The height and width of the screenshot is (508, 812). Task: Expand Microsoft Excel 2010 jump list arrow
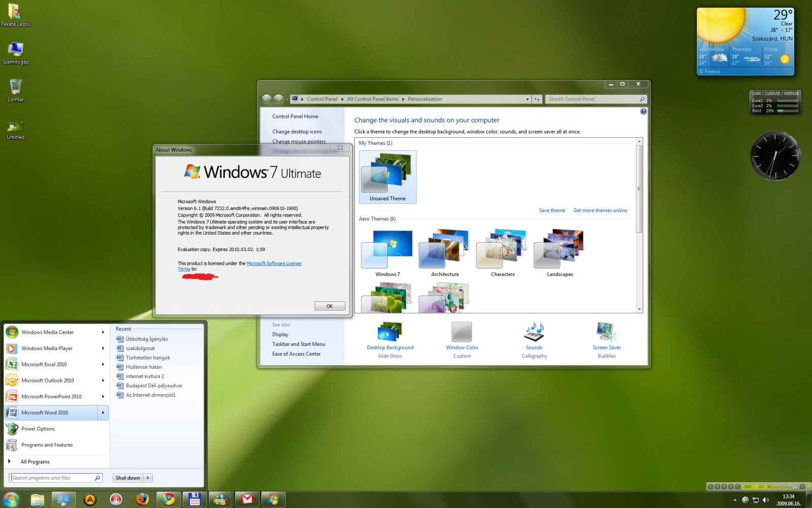[103, 364]
